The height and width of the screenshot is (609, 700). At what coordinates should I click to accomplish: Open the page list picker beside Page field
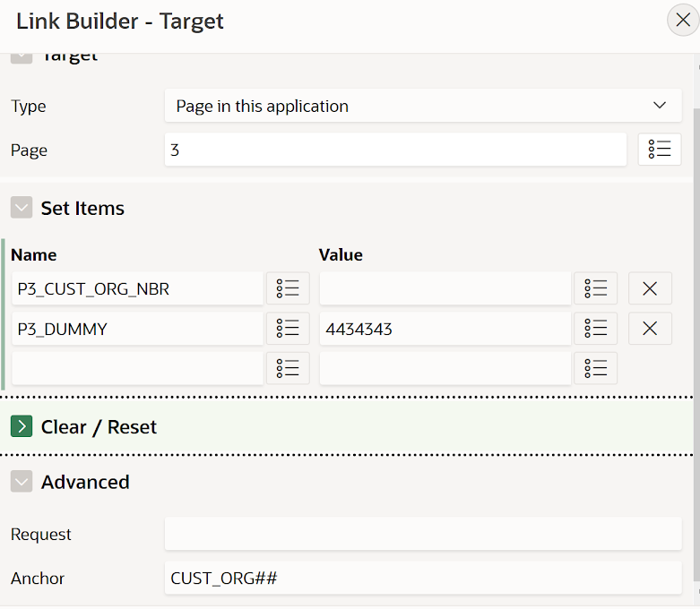[660, 150]
